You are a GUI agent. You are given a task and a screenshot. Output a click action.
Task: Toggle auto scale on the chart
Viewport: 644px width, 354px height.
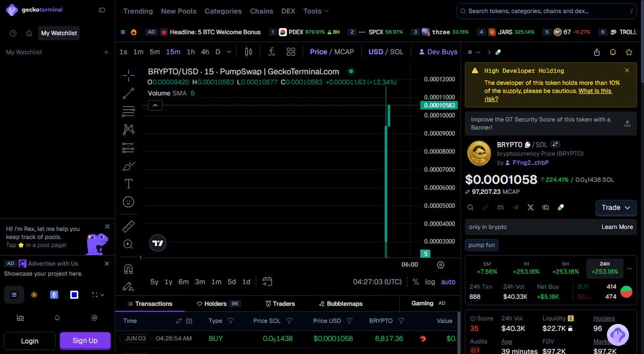448,282
